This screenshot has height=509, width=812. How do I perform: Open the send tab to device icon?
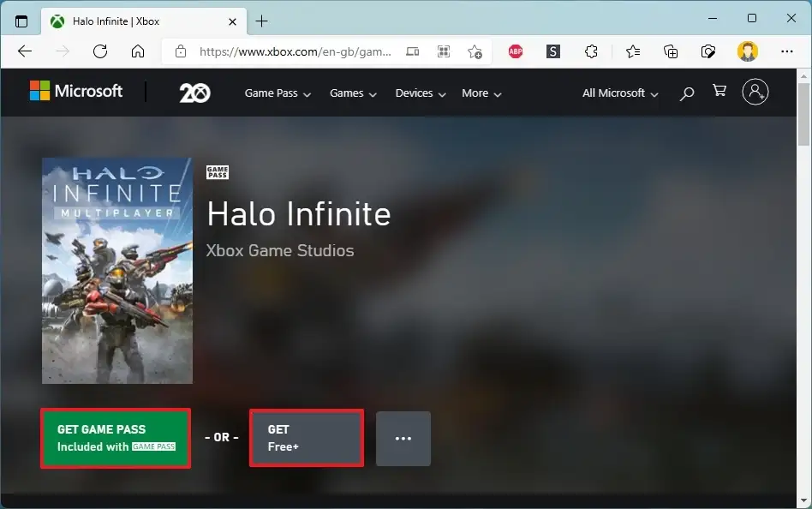[x=413, y=51]
